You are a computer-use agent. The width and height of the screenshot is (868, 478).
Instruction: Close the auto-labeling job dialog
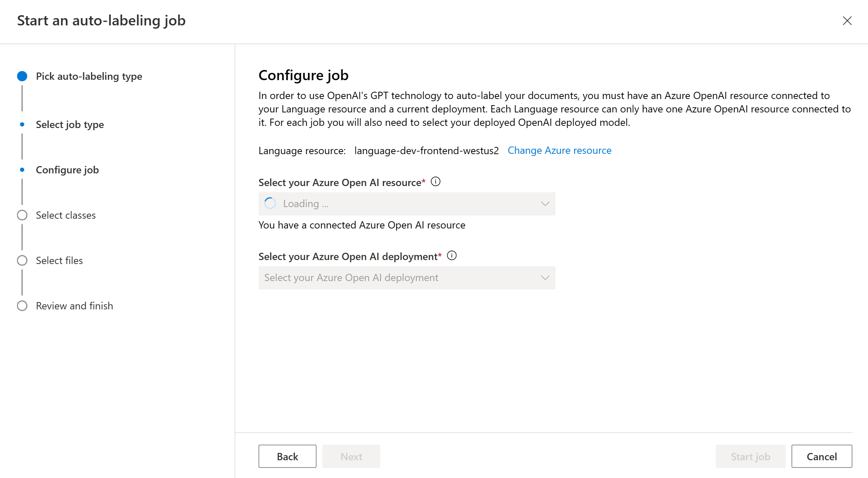[x=847, y=21]
